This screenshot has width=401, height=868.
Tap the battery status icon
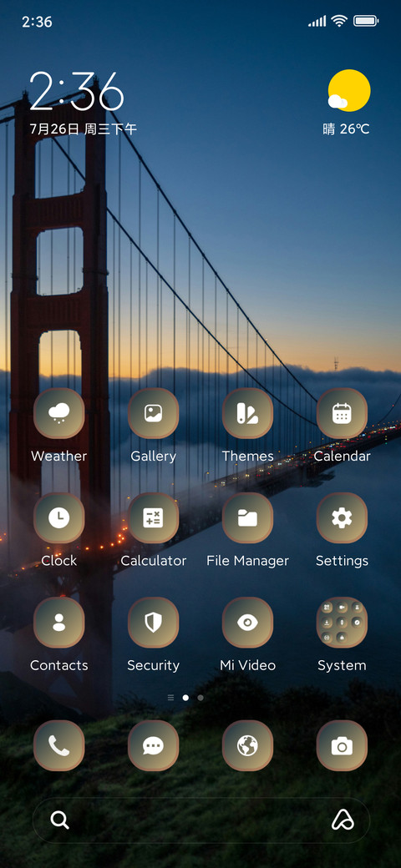point(366,22)
